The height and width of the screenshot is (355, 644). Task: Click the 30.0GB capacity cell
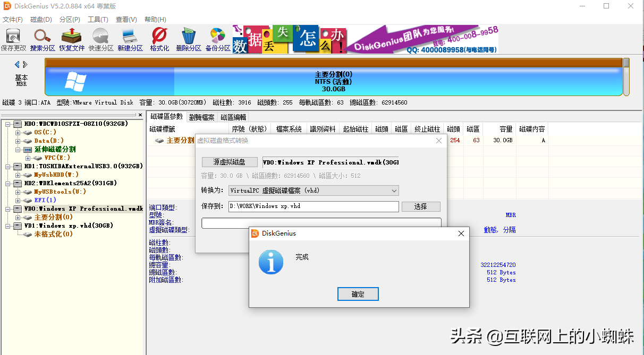click(503, 140)
